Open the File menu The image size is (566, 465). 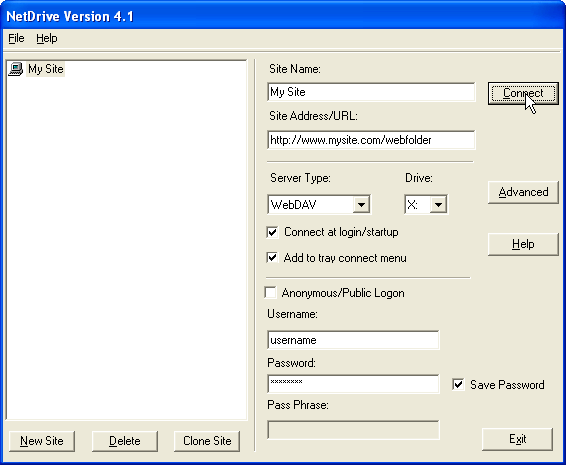[x=16, y=38]
